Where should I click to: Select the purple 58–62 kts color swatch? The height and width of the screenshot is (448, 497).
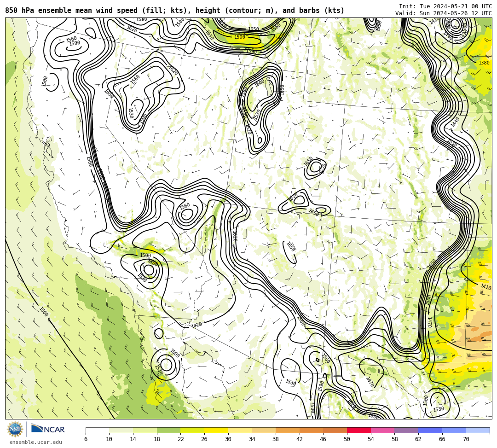406,430
